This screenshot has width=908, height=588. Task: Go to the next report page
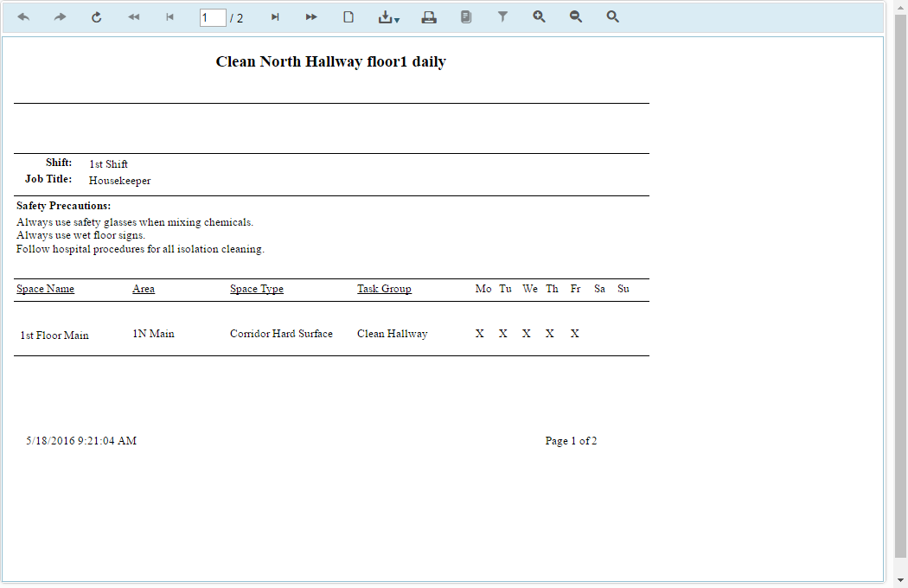(x=275, y=17)
